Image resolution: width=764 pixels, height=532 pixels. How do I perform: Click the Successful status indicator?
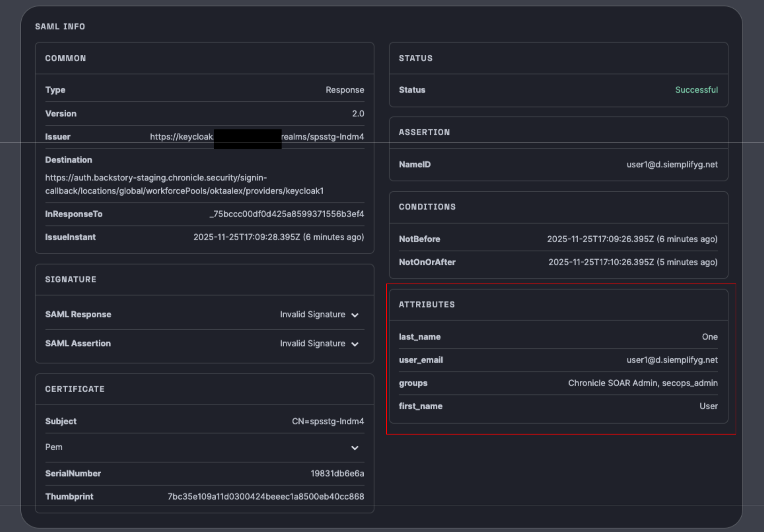(697, 90)
